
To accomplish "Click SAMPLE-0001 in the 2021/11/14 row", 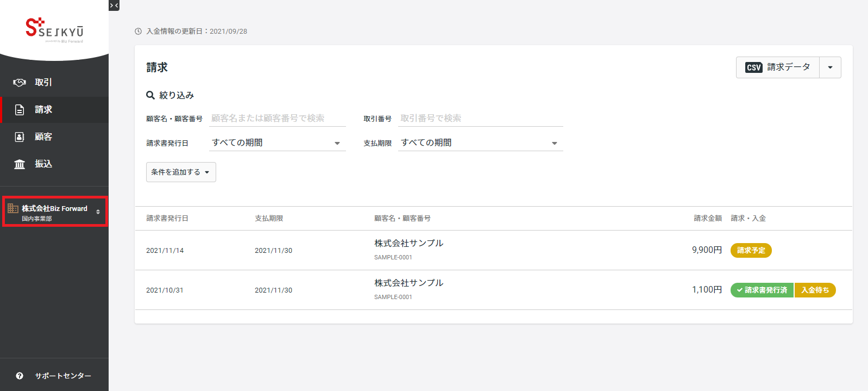I will pos(393,257).
